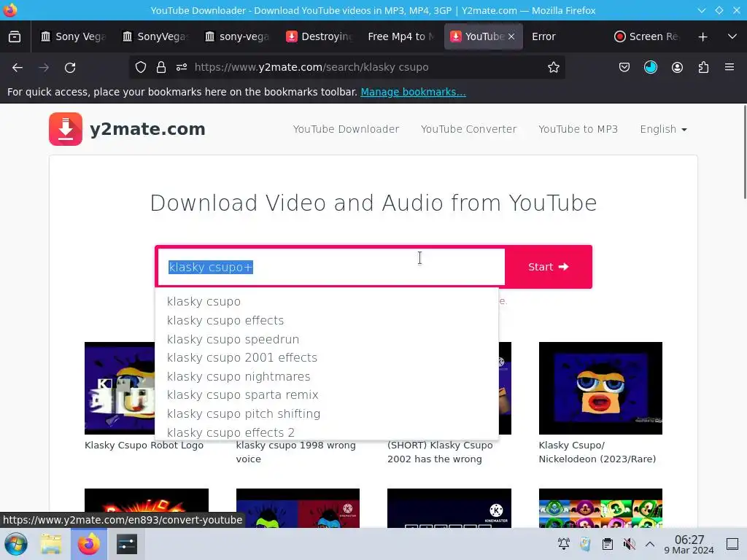Click the browser address bar URL
This screenshot has height=560, width=747.
311,67
